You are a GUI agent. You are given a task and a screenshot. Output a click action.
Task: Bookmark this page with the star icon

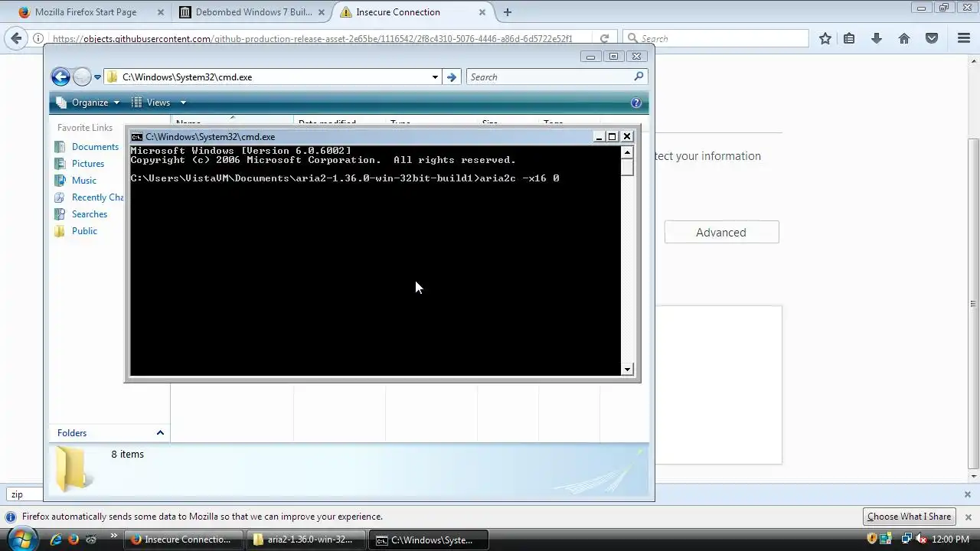(x=825, y=38)
